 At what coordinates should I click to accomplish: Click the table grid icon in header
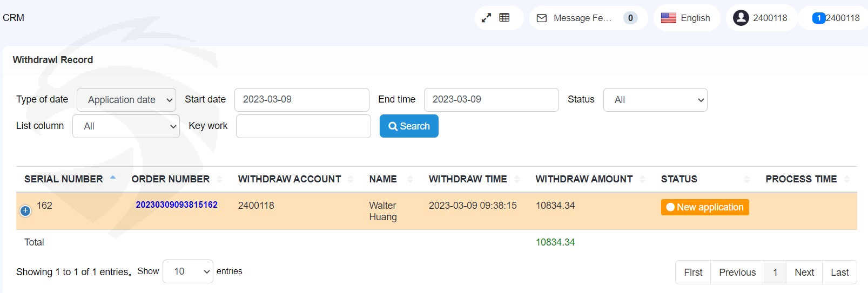[504, 18]
